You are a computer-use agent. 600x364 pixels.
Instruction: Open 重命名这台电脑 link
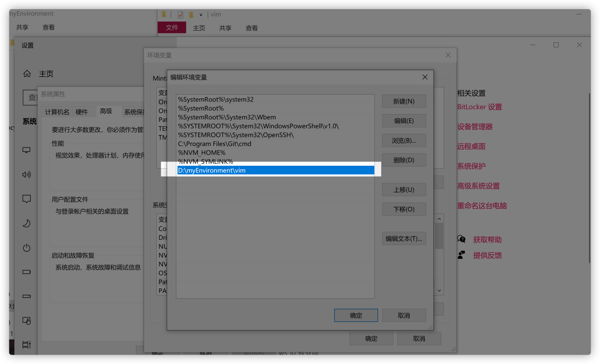(481, 206)
